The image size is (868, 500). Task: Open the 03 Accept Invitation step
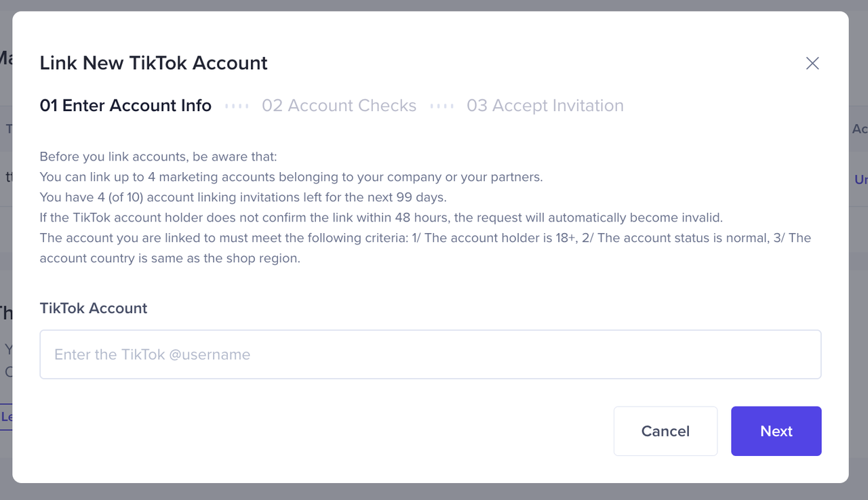pos(545,106)
